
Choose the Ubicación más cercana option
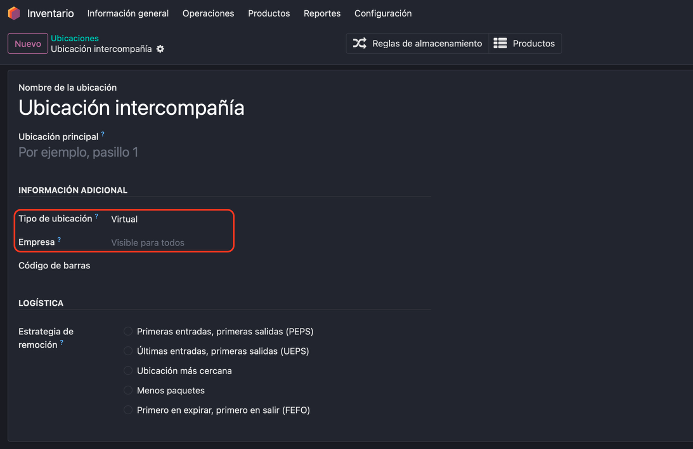[x=127, y=371]
